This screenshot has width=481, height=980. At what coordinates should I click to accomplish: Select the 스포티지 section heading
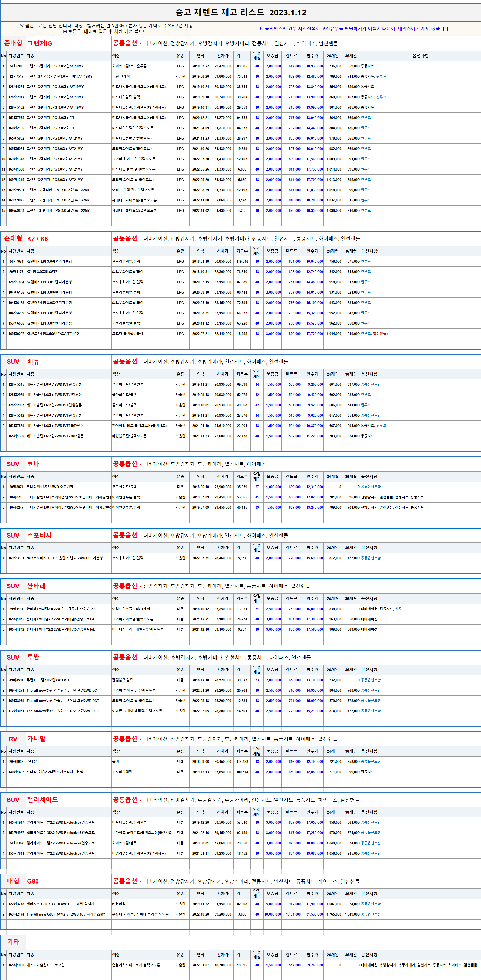point(39,535)
